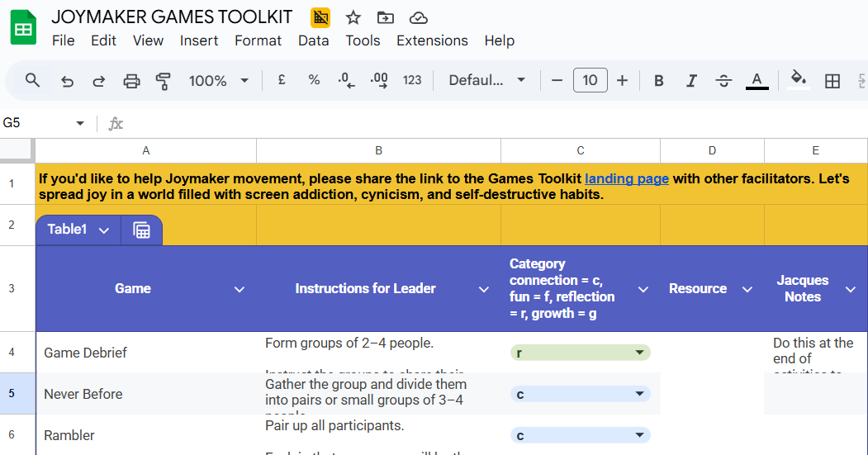Image resolution: width=868 pixels, height=455 pixels.
Task: Click the undo arrow icon
Action: pos(68,81)
